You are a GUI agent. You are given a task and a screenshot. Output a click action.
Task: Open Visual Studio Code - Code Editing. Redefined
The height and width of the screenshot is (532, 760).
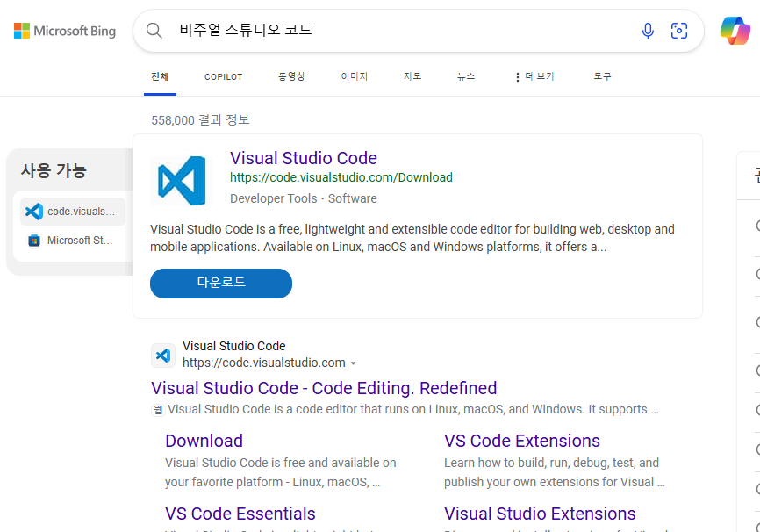click(x=324, y=388)
